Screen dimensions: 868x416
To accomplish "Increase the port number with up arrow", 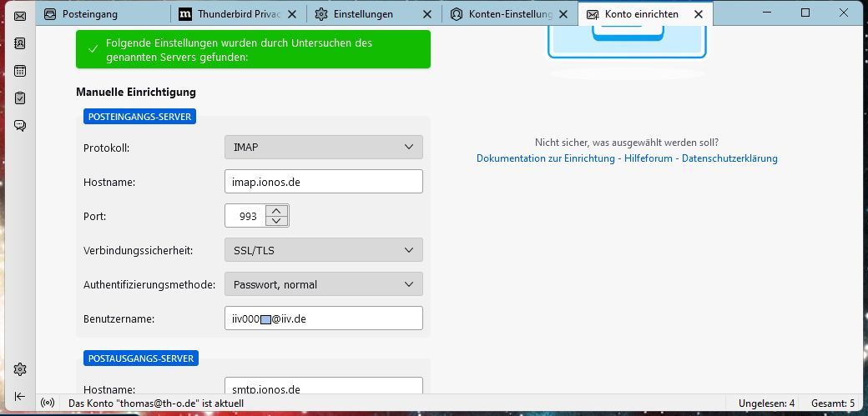I will (277, 210).
